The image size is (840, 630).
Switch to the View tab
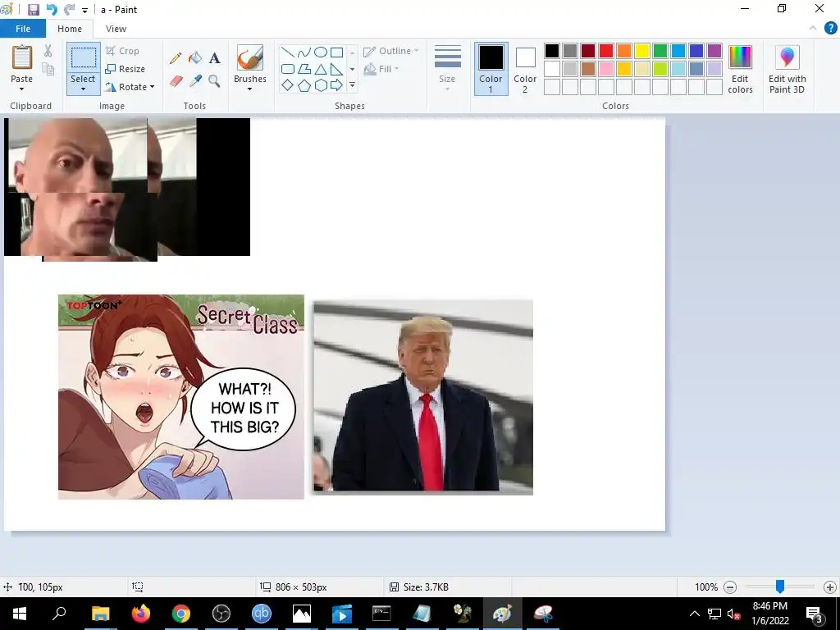(x=116, y=29)
